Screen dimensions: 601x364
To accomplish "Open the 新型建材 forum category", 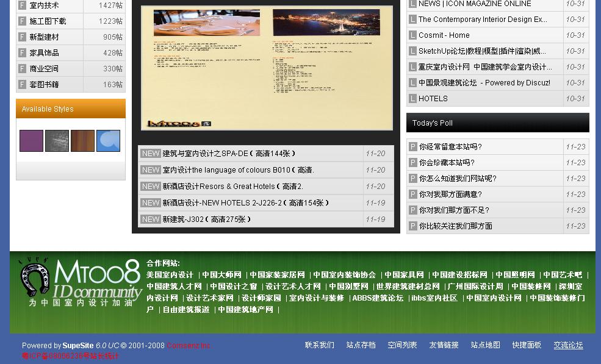I will [x=44, y=37].
